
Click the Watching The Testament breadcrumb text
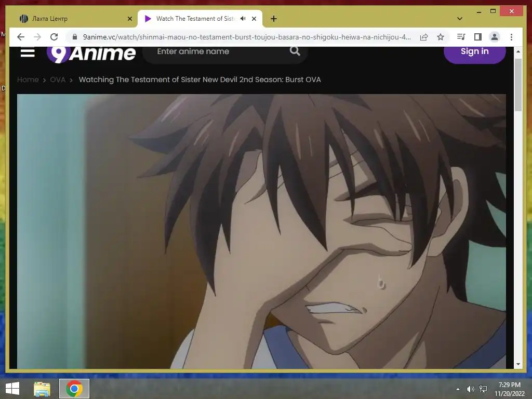(x=200, y=79)
